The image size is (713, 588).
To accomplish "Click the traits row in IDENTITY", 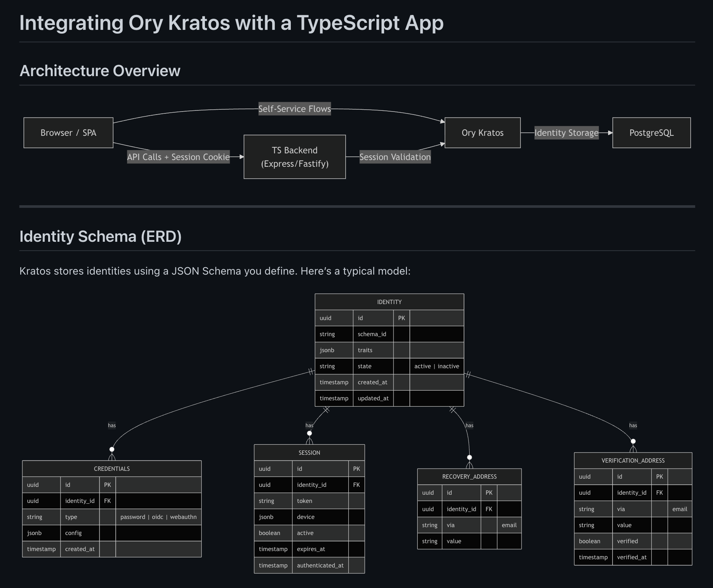I will point(365,350).
